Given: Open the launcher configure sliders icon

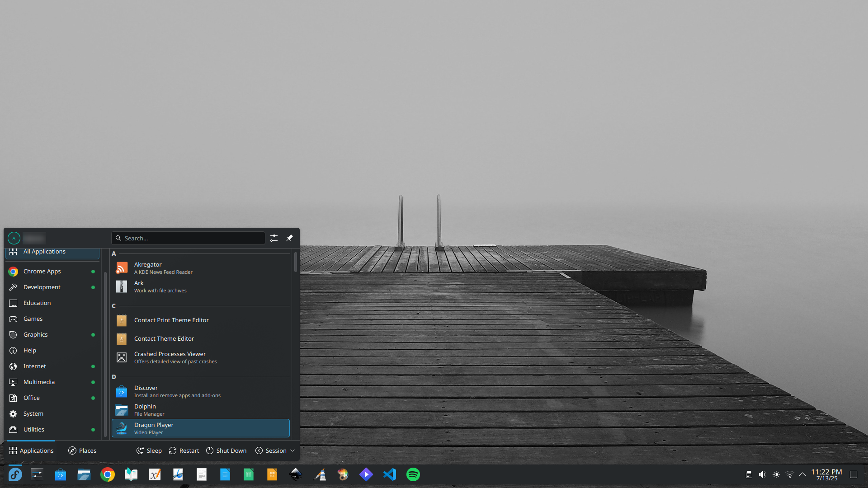Looking at the screenshot, I should click(274, 238).
